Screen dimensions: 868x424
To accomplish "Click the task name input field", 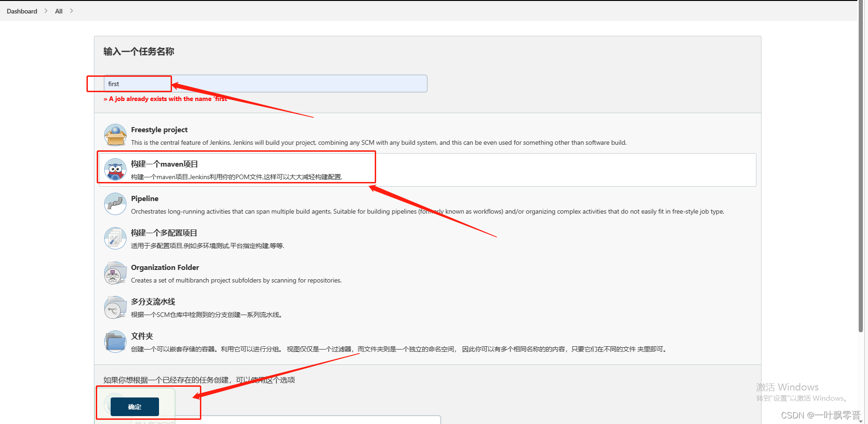I will point(265,84).
